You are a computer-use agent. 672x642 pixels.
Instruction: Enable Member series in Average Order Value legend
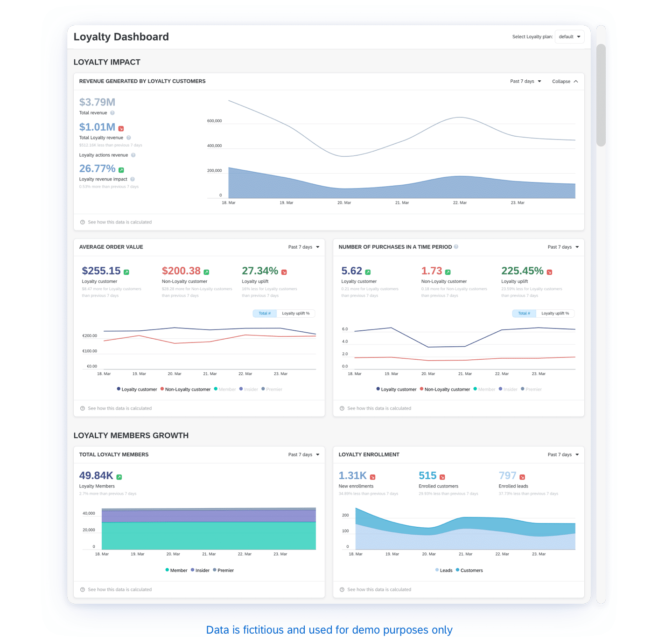(x=225, y=389)
